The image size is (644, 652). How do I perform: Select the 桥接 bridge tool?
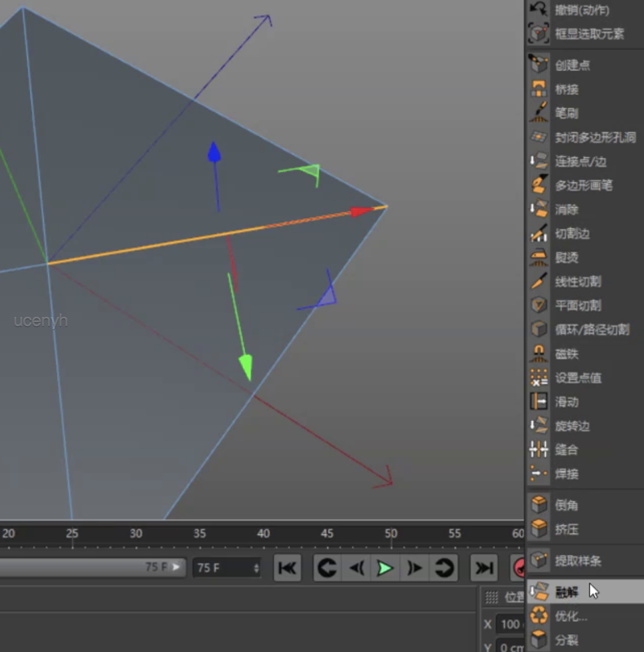tap(585, 89)
